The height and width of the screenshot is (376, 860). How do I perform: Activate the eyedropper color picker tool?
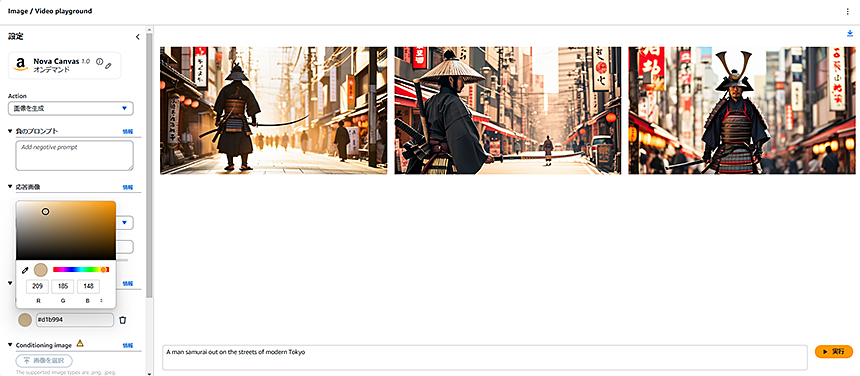tap(25, 270)
